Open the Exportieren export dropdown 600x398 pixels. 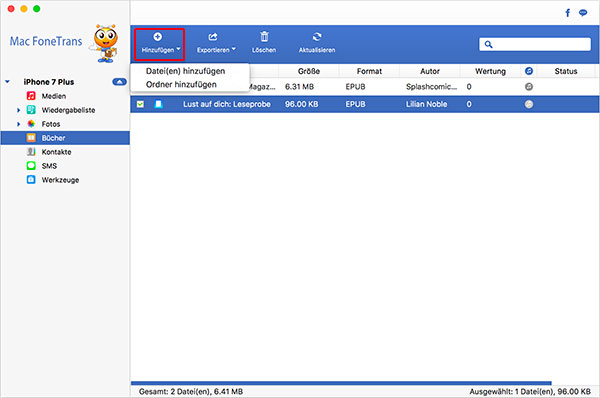pos(216,43)
